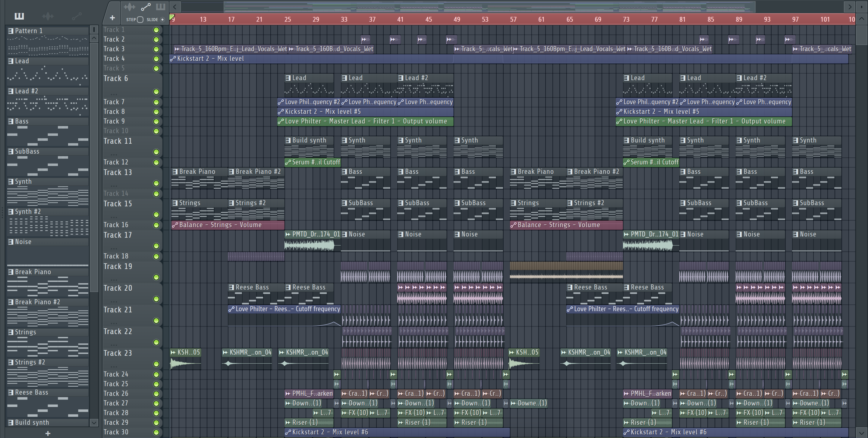This screenshot has height=438, width=868.
Task: Click the plus icon beside the STEP option
Action: (112, 17)
